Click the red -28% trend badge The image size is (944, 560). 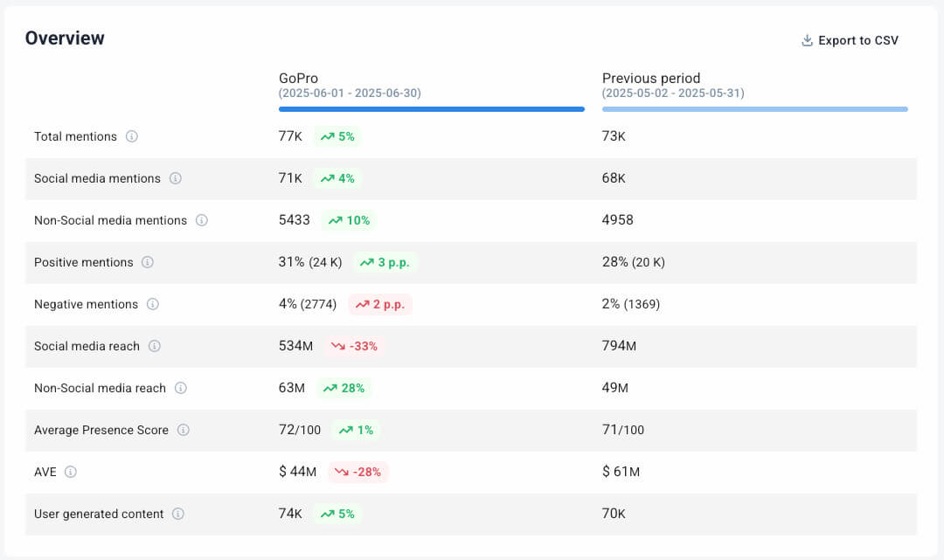coord(357,472)
